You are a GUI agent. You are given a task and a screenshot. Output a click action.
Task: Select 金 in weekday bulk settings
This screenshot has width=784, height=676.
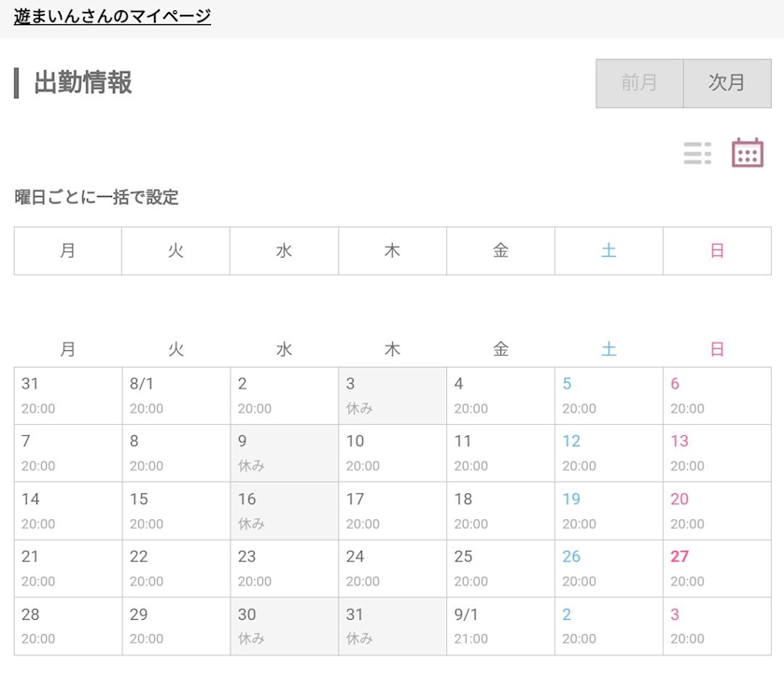(500, 250)
